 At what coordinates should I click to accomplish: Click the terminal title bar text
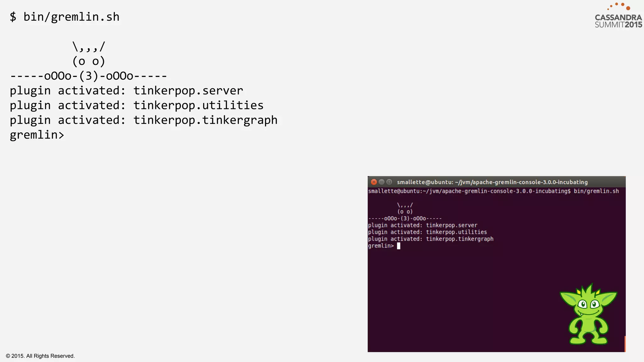point(492,182)
